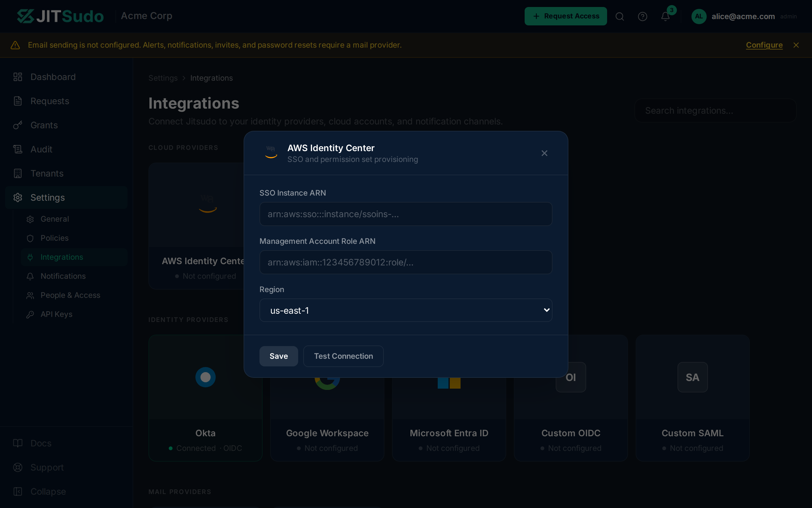Click the Policies shield icon
This screenshot has height=508, width=812.
click(x=30, y=238)
